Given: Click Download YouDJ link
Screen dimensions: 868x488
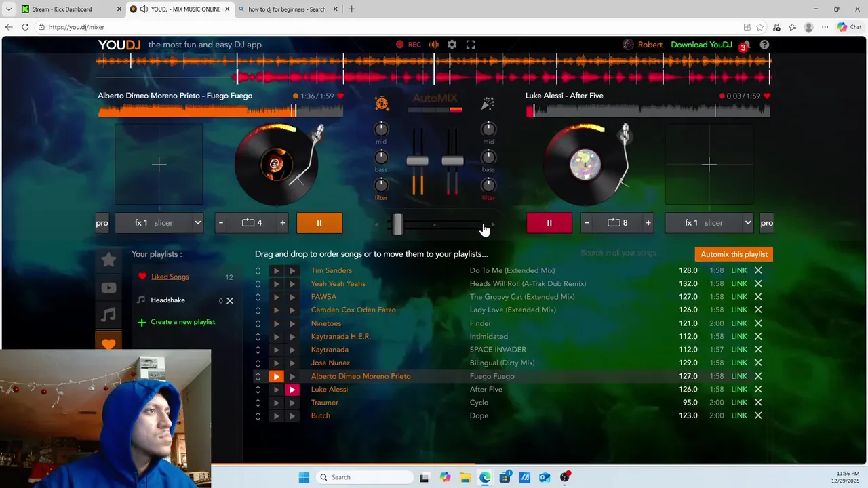Looking at the screenshot, I should pyautogui.click(x=701, y=45).
